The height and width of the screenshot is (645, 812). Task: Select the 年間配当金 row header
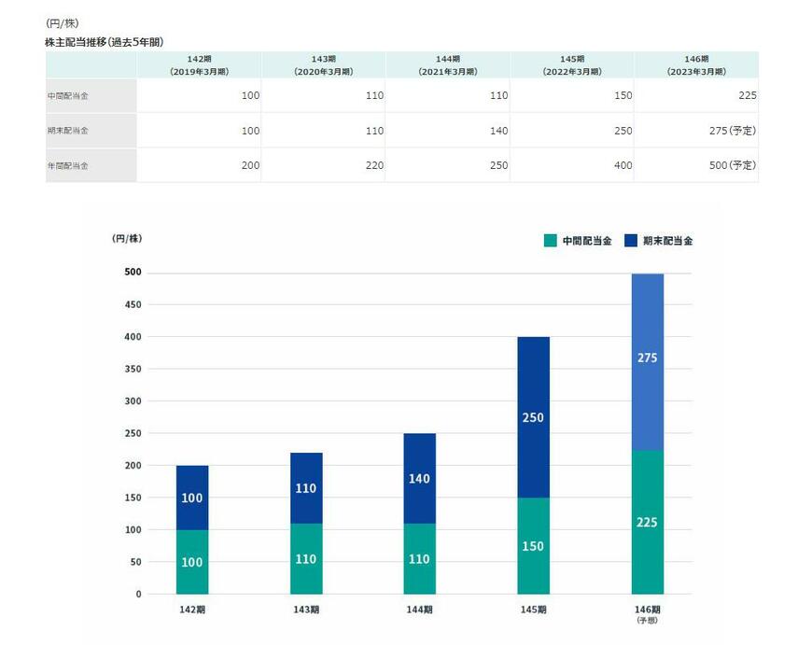point(70,165)
